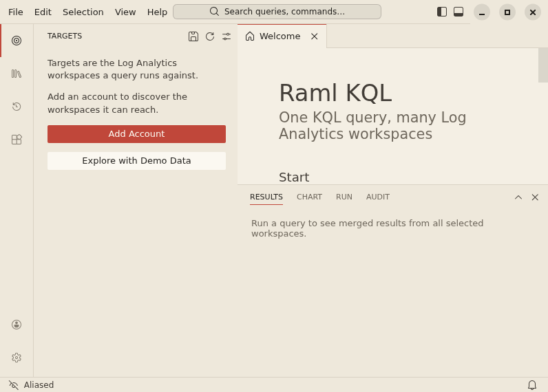This screenshot has height=392, width=548.
Task: Switch to the RESULTS tab
Action: click(266, 197)
